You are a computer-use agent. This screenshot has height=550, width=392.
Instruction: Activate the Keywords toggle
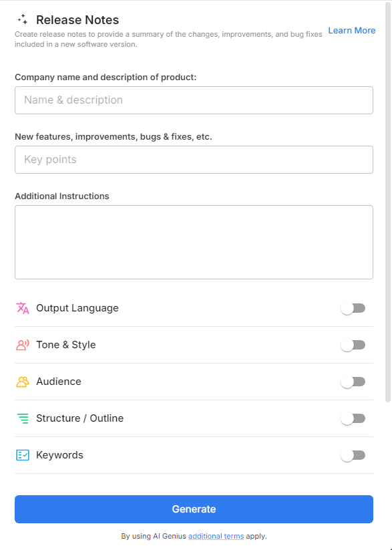353,455
